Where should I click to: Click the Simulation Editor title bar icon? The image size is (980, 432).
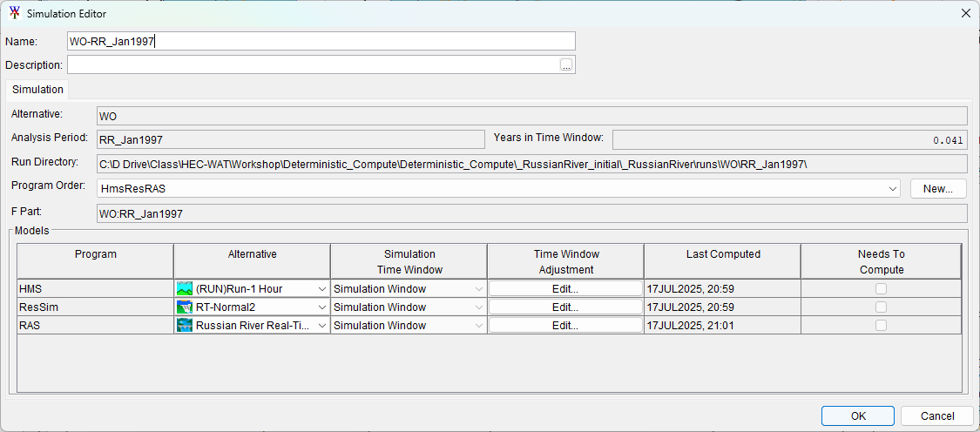pos(13,13)
